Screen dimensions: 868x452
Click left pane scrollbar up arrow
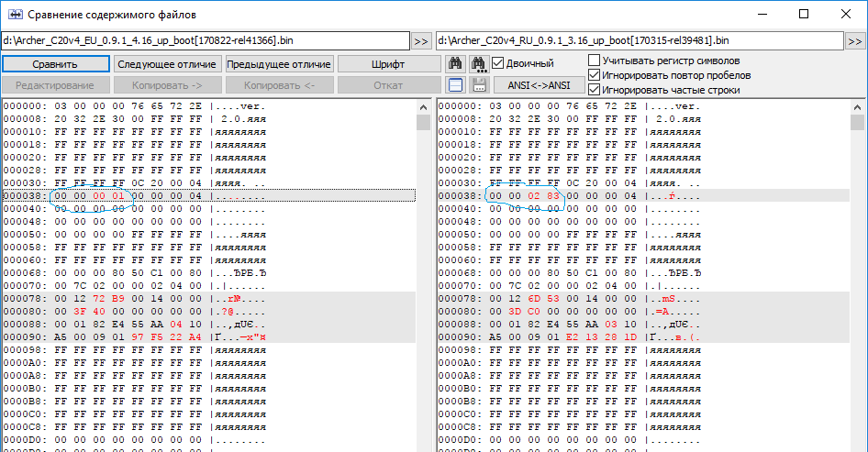(424, 107)
